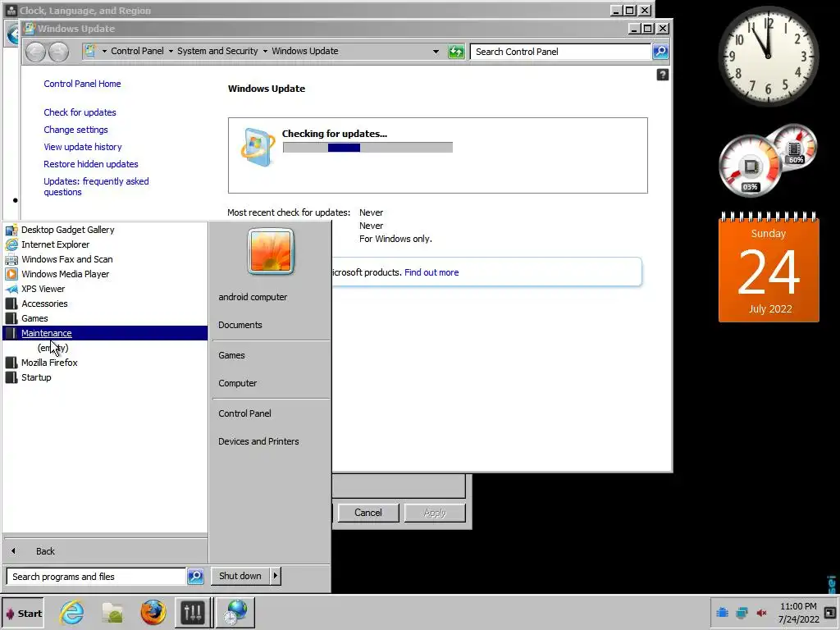Open dropdown arrow after System and Security

coord(265,52)
